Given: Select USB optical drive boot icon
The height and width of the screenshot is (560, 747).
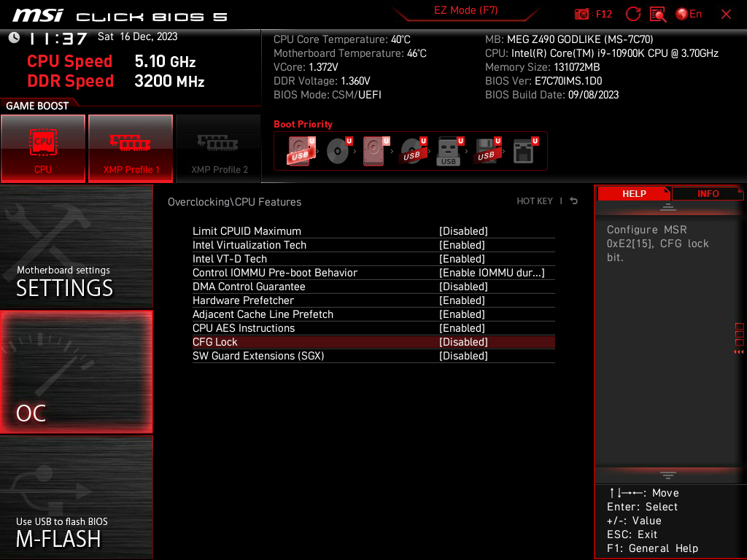Looking at the screenshot, I should coord(413,151).
